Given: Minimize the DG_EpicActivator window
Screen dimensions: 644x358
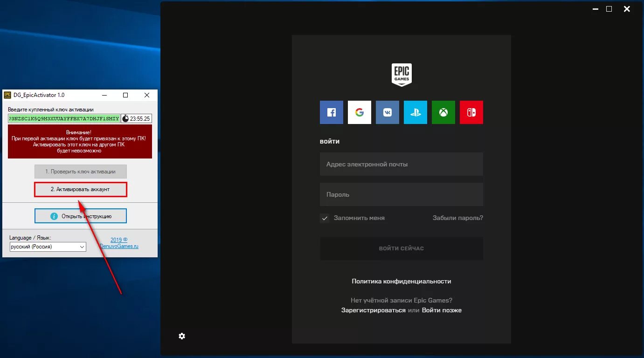Looking at the screenshot, I should coord(104,95).
